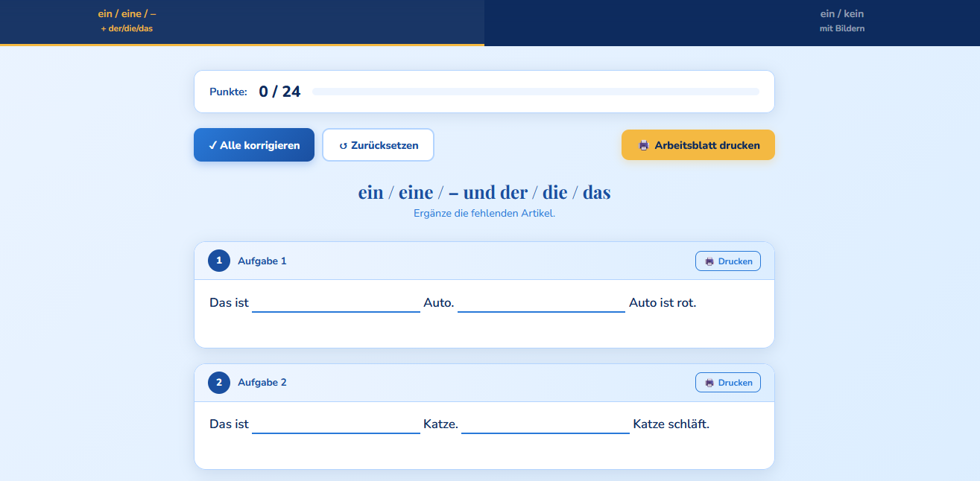Click the printer icon on Arbeitsblatt drucken
980x481 pixels.
pos(644,145)
